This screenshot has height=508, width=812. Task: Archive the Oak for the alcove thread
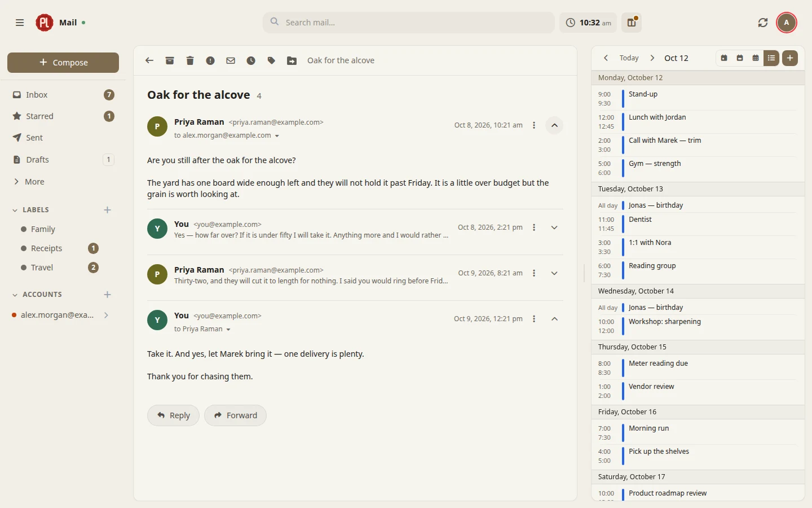pyautogui.click(x=170, y=60)
